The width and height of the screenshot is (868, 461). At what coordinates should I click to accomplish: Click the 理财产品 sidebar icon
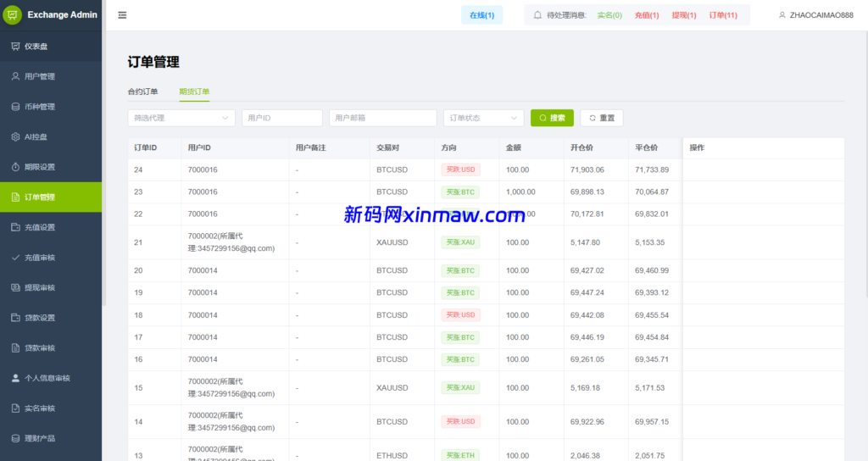tap(15, 438)
